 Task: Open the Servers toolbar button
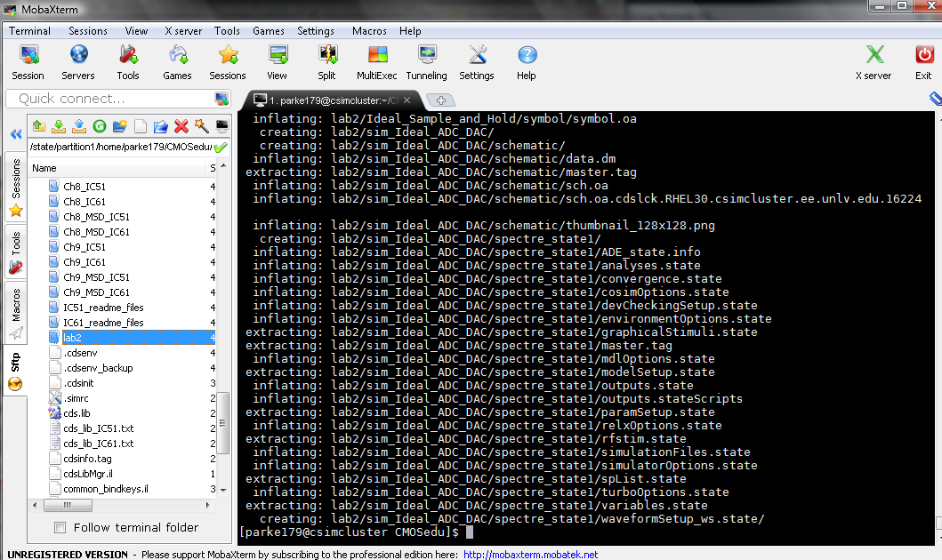click(x=78, y=62)
